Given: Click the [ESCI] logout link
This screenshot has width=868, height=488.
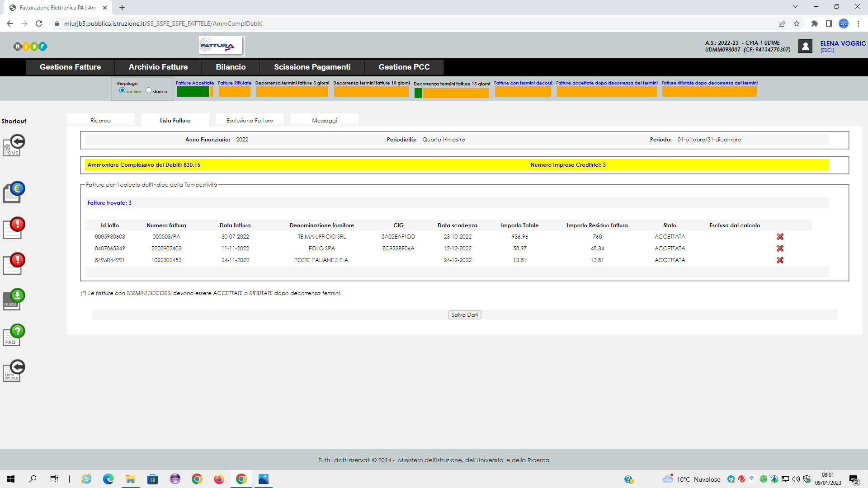Looking at the screenshot, I should tap(827, 51).
